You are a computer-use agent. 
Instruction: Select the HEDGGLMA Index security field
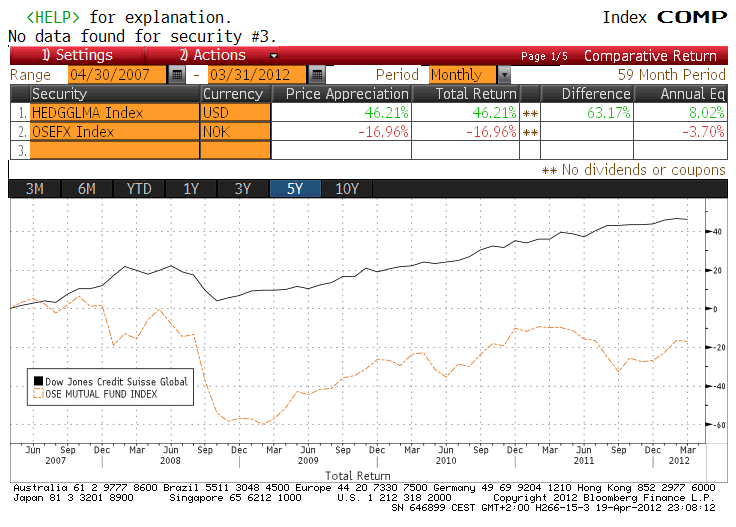coord(115,113)
